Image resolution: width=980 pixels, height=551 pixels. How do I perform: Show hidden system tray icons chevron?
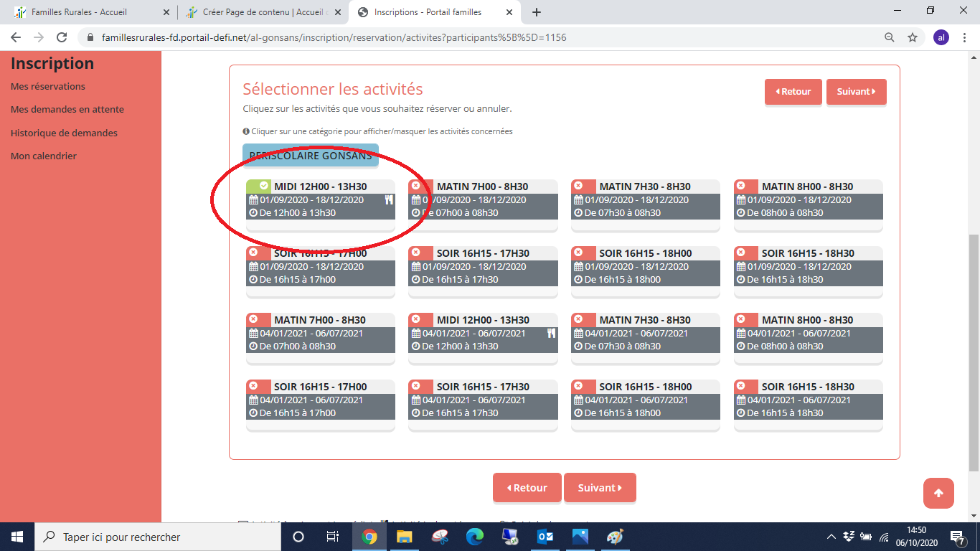[x=831, y=537]
